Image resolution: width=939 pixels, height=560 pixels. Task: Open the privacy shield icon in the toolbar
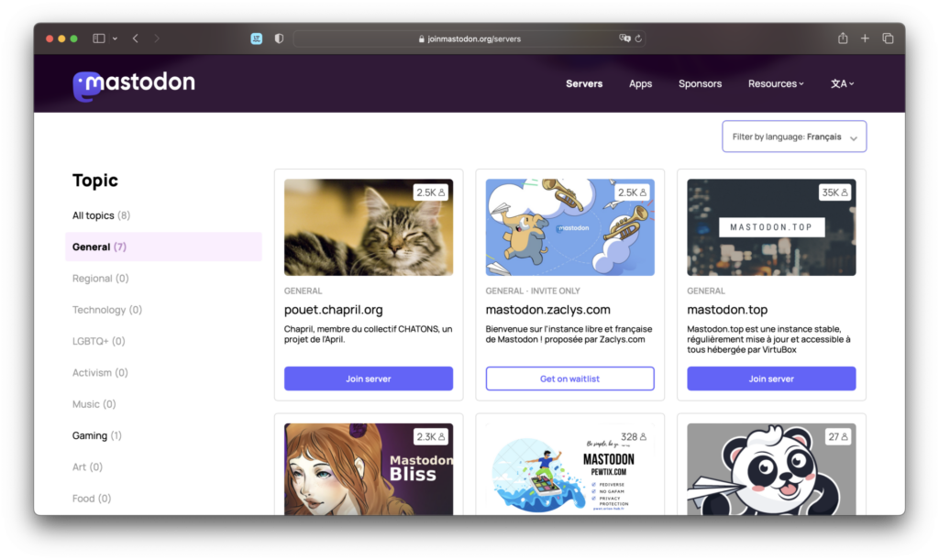[x=279, y=38]
